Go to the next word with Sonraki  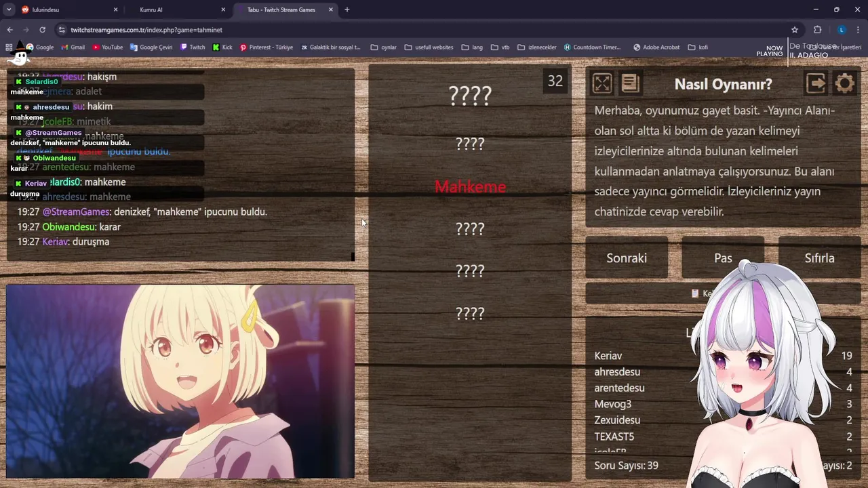[x=627, y=258]
